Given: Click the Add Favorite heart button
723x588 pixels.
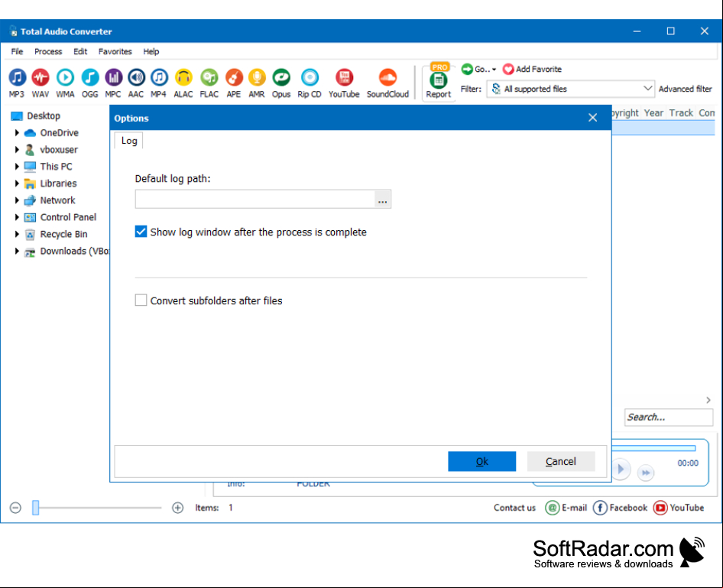Looking at the screenshot, I should pyautogui.click(x=533, y=69).
